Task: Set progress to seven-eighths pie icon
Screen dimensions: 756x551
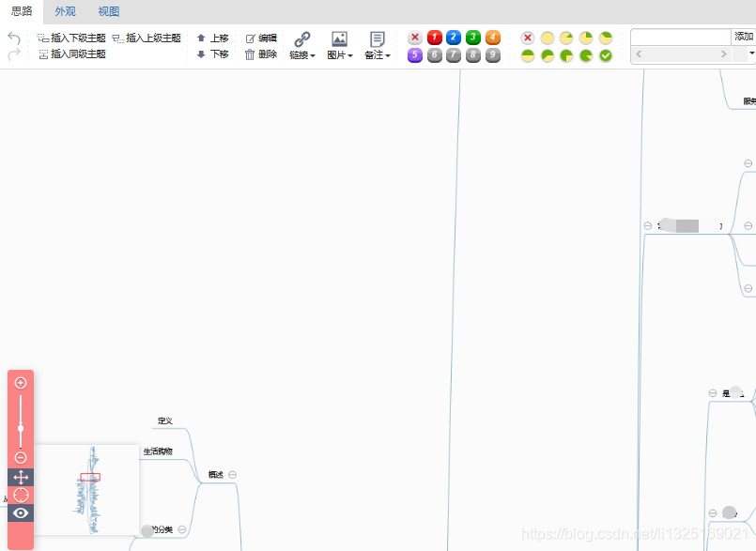Action: tap(586, 56)
